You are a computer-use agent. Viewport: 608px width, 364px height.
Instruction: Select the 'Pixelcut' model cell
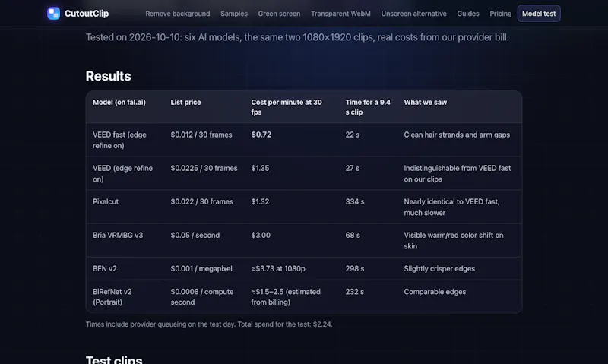(x=106, y=201)
